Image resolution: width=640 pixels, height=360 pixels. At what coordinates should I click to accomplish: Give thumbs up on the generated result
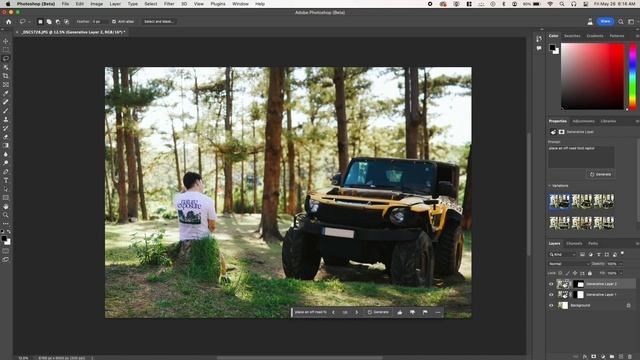[x=400, y=312]
